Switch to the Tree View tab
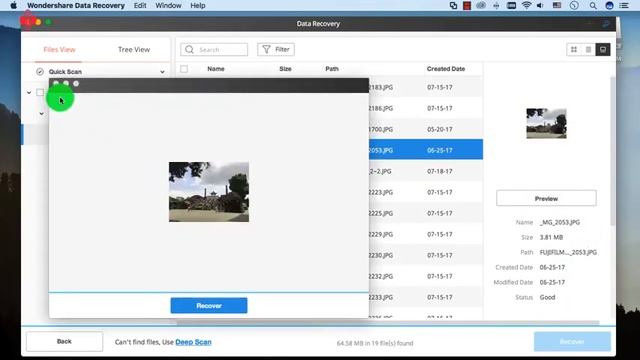The width and height of the screenshot is (640, 360). 134,49
